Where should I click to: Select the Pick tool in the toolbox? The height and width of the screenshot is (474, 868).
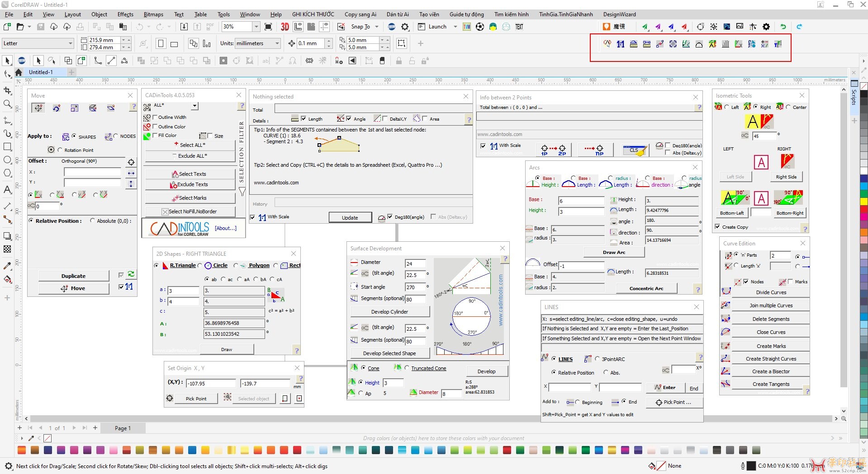tap(7, 61)
